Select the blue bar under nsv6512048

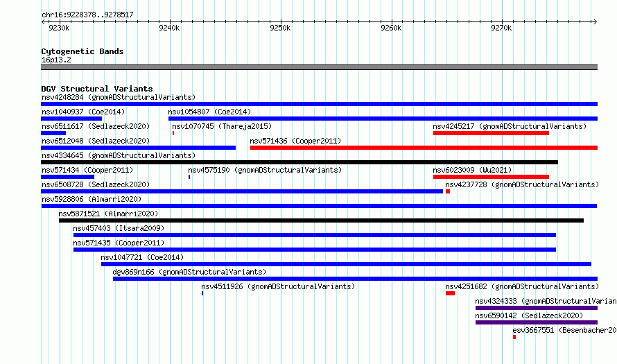tap(138, 148)
